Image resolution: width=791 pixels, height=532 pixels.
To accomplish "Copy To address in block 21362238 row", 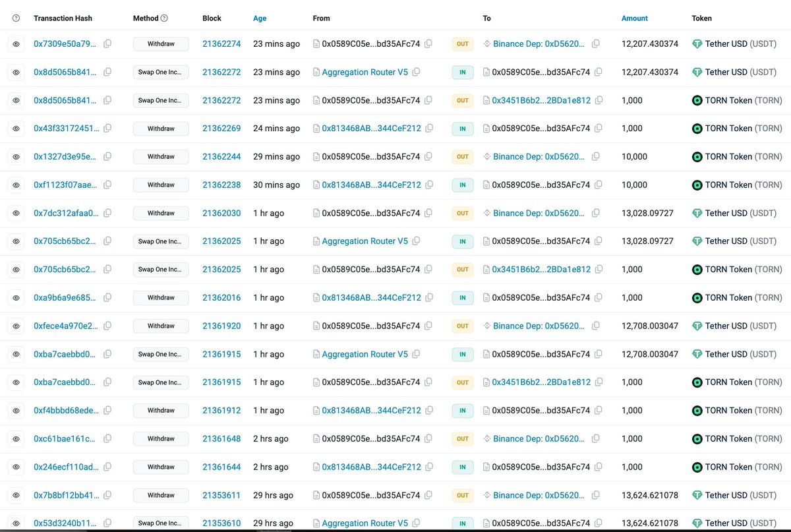I will pyautogui.click(x=599, y=185).
